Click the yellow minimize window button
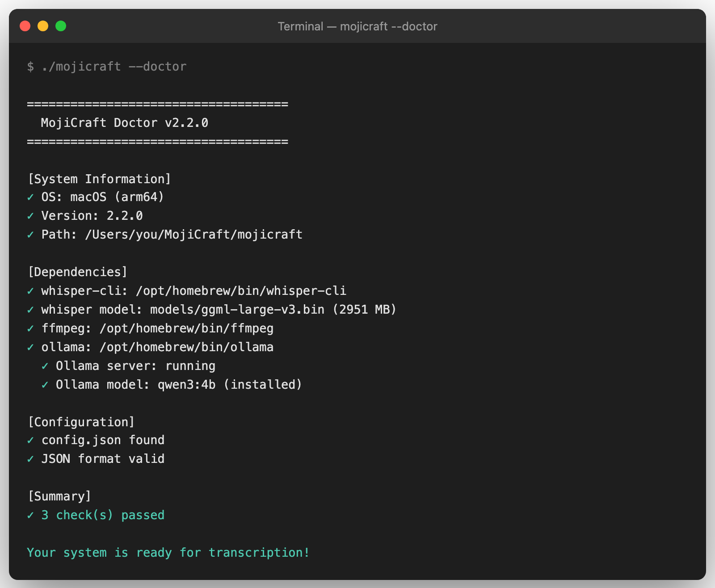715x588 pixels. click(x=43, y=26)
